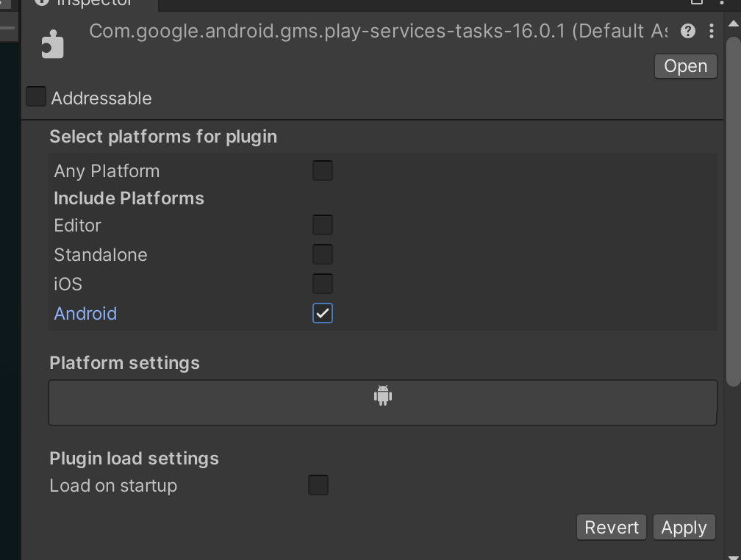
Task: Apply the platform changes
Action: 684,526
